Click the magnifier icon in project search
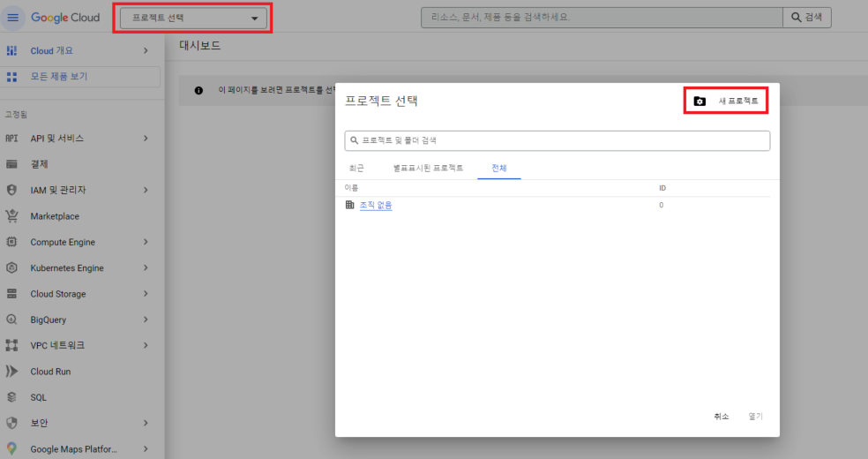 pyautogui.click(x=355, y=140)
